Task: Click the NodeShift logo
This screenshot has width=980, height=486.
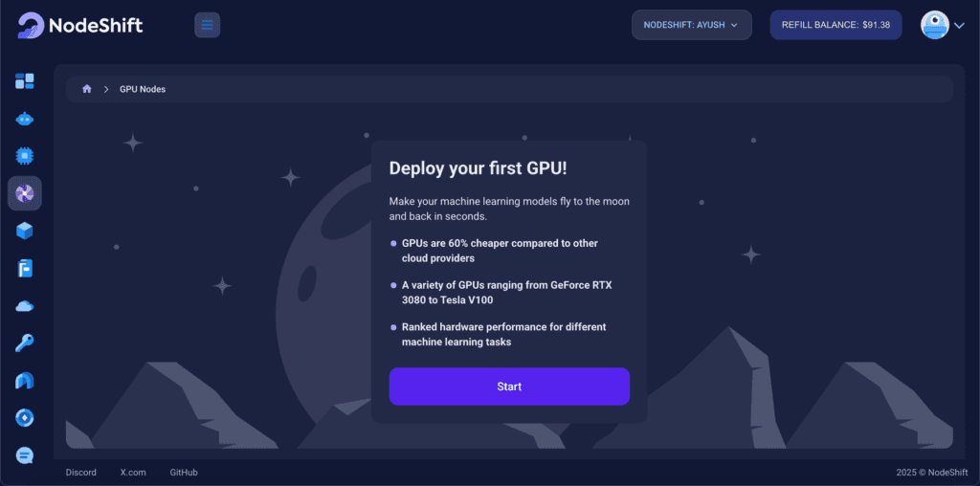Action: (x=80, y=25)
